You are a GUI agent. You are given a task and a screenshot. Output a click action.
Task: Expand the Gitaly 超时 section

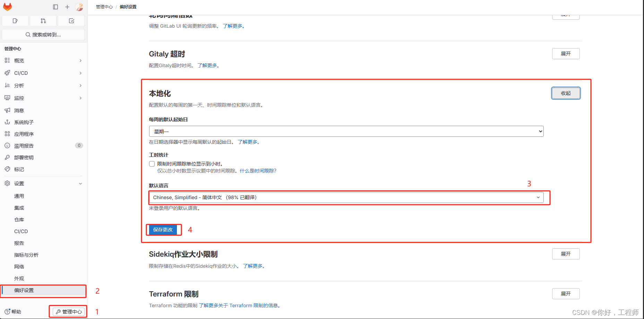tap(566, 54)
